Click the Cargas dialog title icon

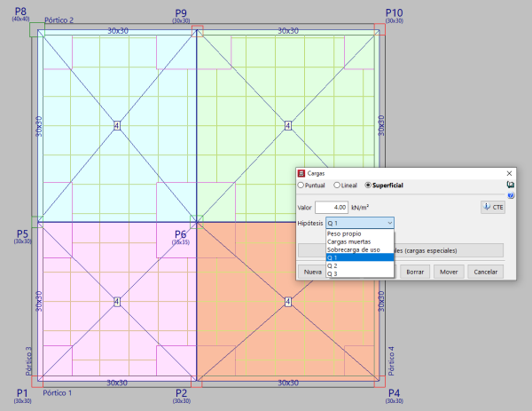[x=301, y=174]
